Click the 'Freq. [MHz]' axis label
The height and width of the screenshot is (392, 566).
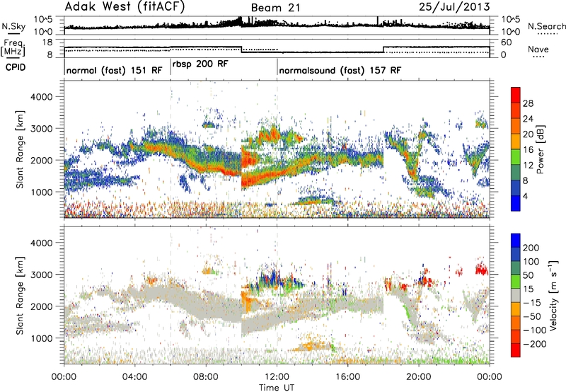click(x=13, y=47)
